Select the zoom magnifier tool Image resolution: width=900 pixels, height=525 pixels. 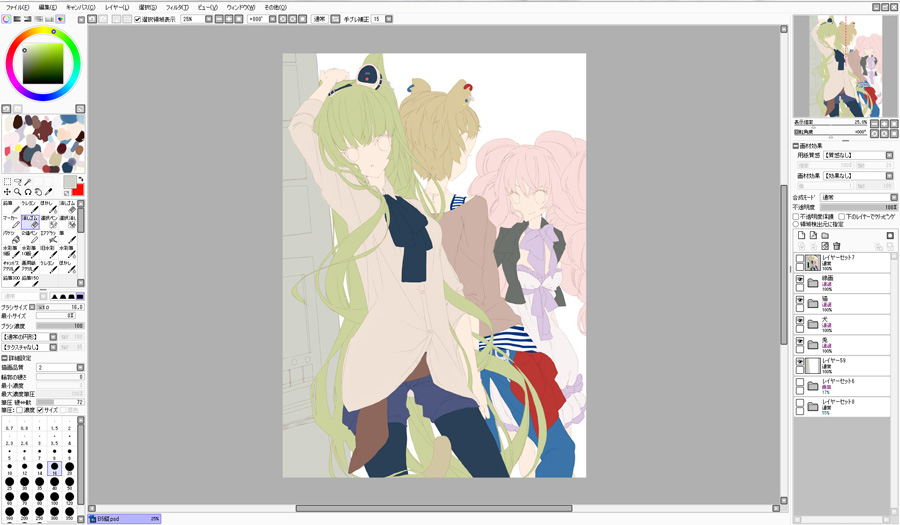(x=17, y=192)
